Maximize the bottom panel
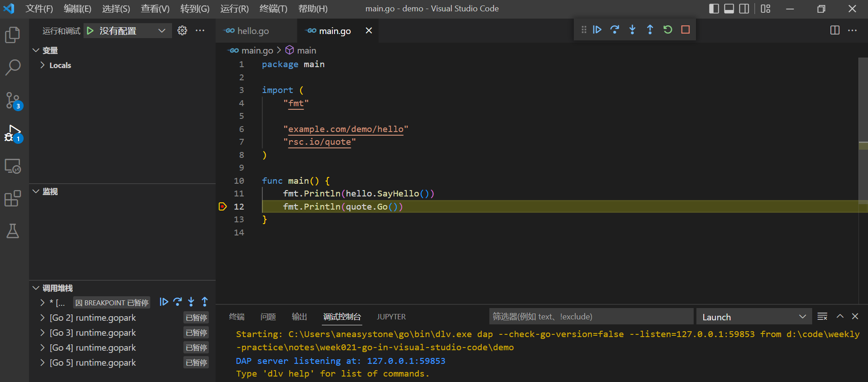This screenshot has height=382, width=868. click(840, 316)
